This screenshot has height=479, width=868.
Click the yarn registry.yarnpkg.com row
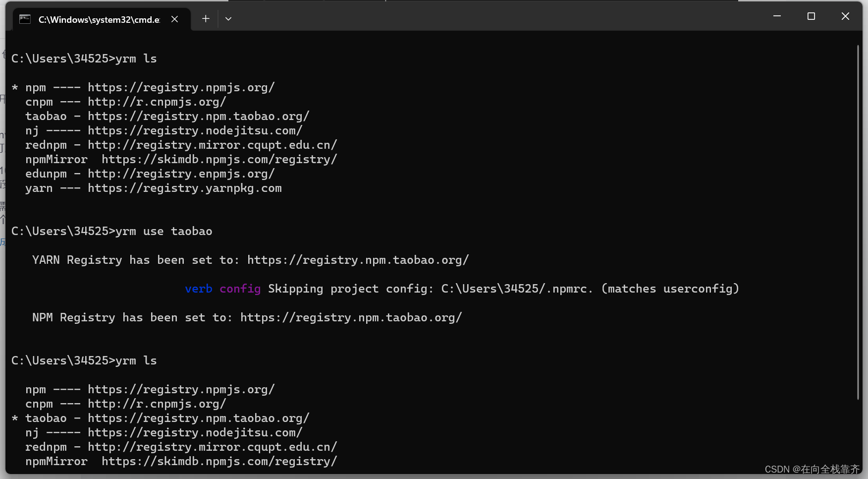(x=154, y=188)
